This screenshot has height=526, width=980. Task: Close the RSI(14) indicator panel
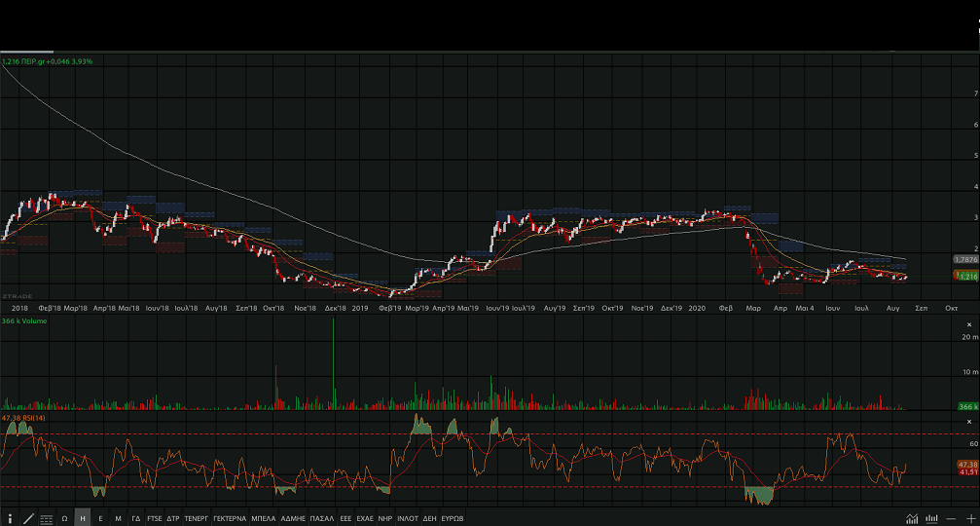[x=968, y=419]
